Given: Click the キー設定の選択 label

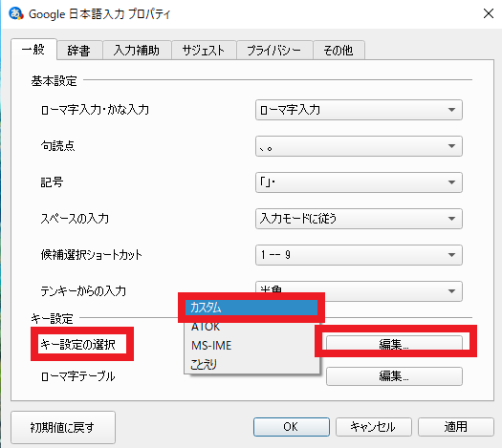Looking at the screenshot, I should click(x=77, y=345).
